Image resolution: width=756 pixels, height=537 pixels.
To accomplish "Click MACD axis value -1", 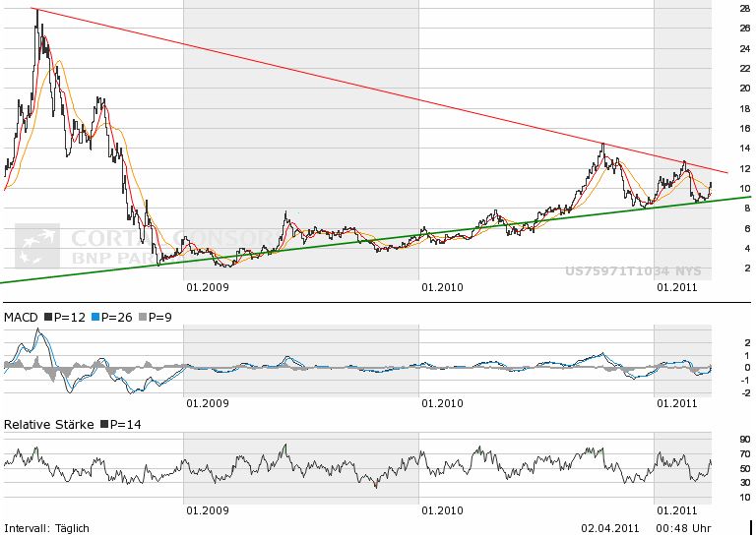I will [745, 380].
